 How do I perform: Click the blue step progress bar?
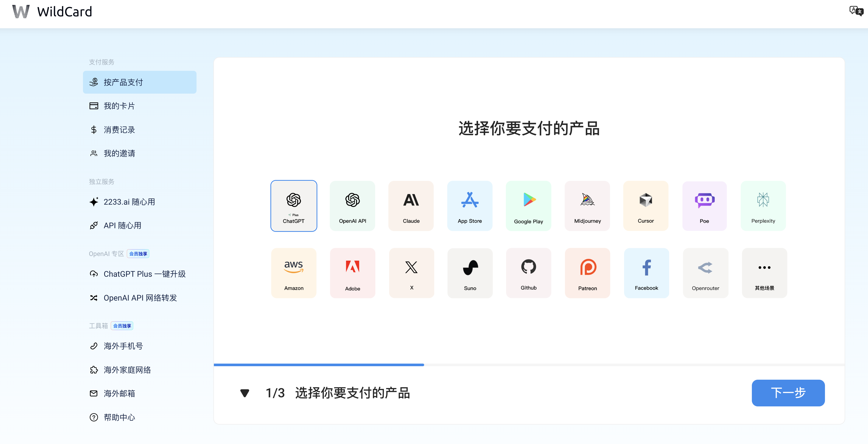tap(318, 365)
